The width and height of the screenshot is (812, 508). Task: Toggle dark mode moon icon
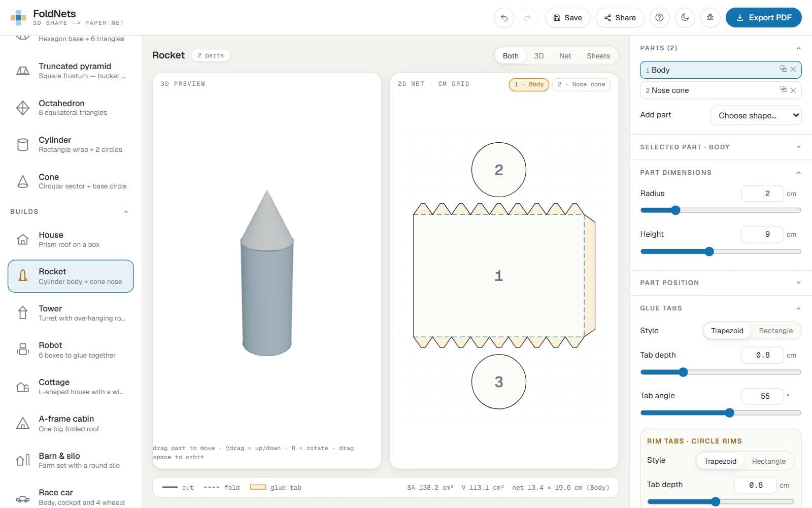coord(685,18)
